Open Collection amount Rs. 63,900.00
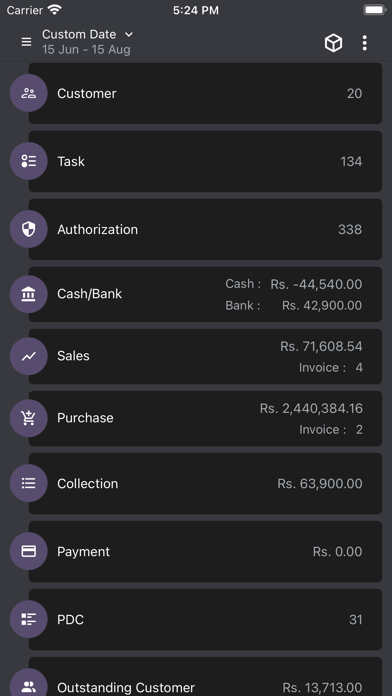Screen dimensions: 392x696 click(320, 483)
